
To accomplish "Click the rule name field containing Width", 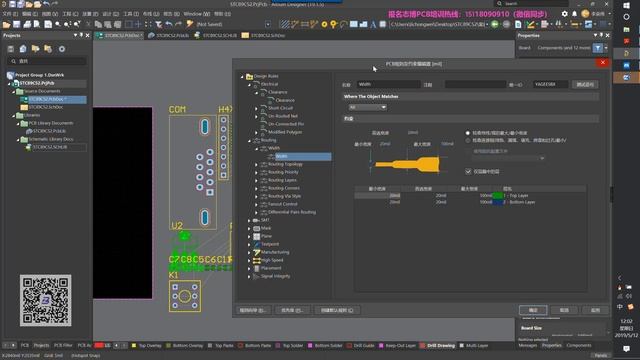I will point(388,84).
